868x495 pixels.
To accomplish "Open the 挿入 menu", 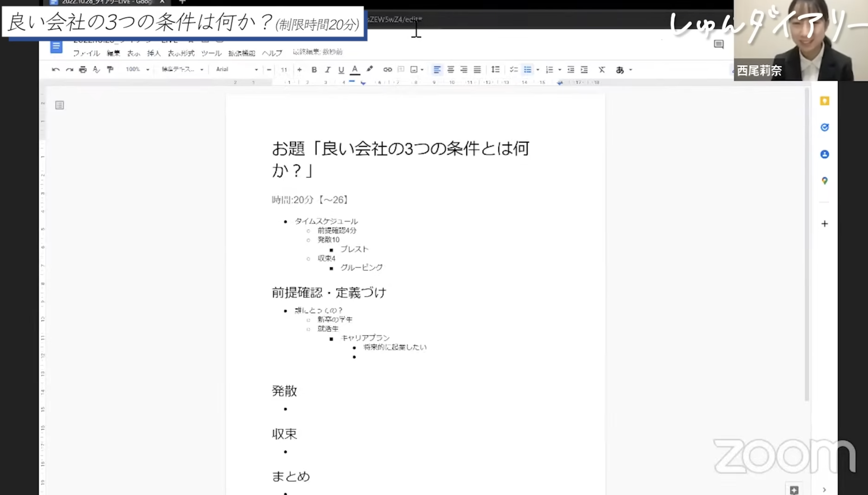I will coord(153,53).
